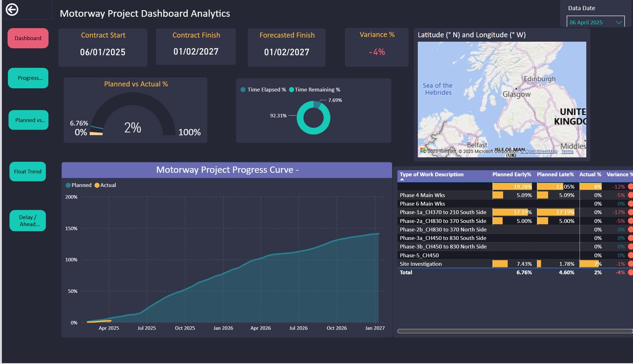Go to the Delay / Ahead page

pyautogui.click(x=28, y=221)
